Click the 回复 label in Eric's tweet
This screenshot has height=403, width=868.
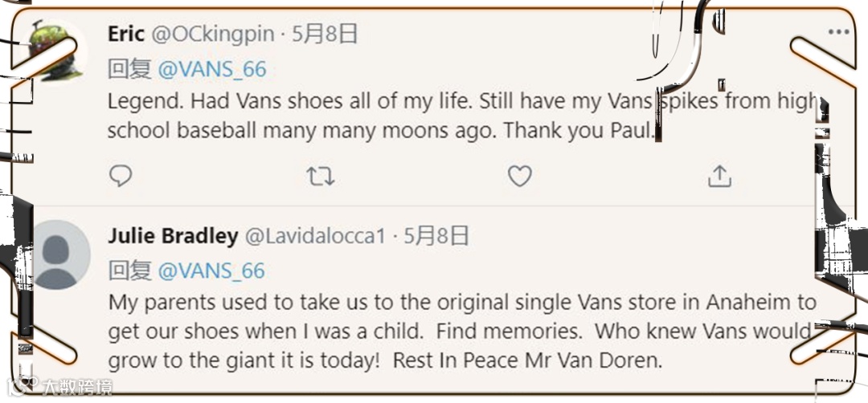coord(129,69)
